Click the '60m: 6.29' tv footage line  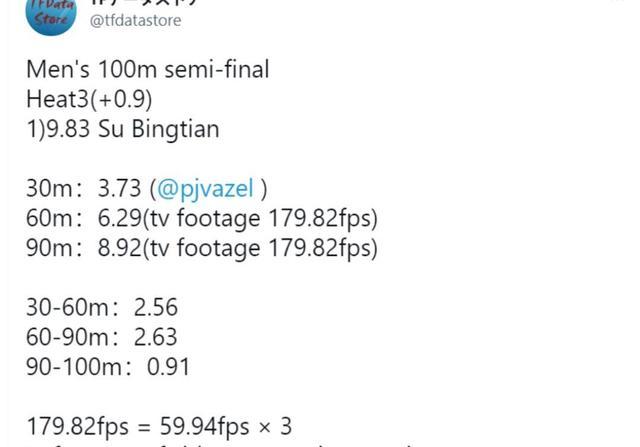[202, 218]
